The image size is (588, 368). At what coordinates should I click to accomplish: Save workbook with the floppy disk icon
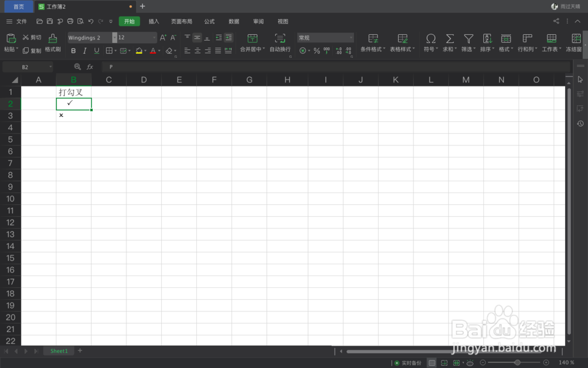click(49, 21)
